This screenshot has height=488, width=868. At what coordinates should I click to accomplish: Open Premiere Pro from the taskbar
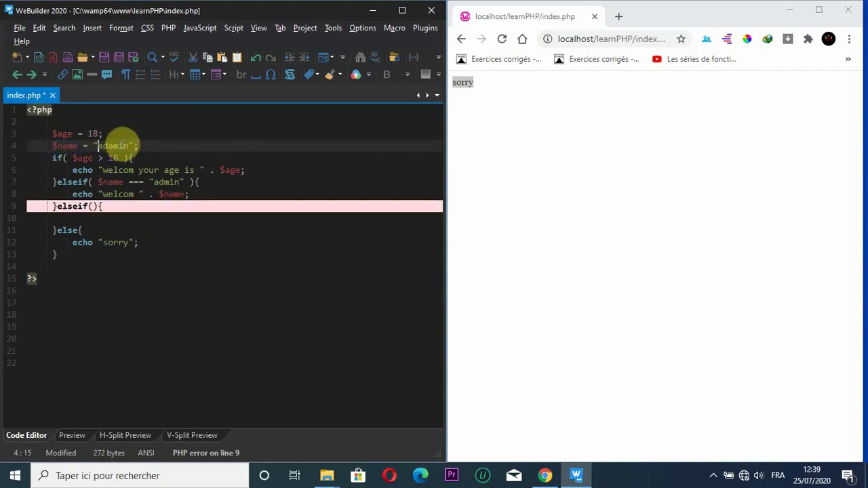tap(452, 475)
